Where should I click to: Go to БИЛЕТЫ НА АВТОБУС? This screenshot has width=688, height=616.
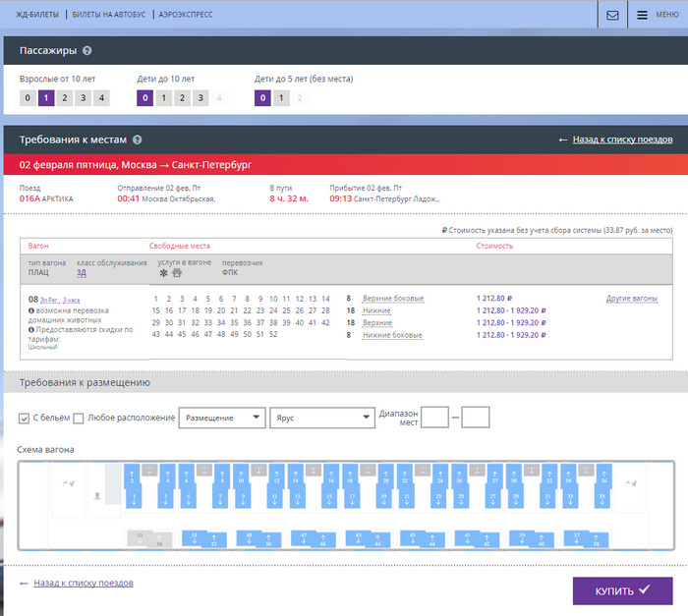click(x=109, y=15)
